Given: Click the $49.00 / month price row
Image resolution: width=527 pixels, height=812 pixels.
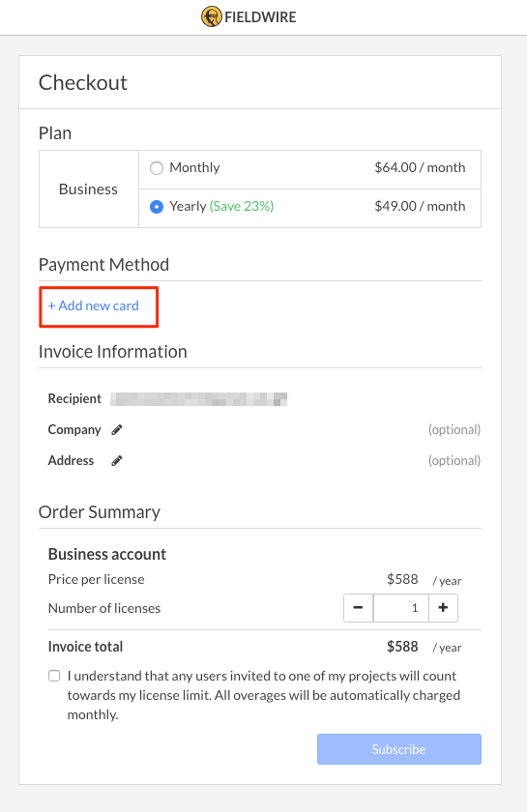Looking at the screenshot, I should click(309, 208).
